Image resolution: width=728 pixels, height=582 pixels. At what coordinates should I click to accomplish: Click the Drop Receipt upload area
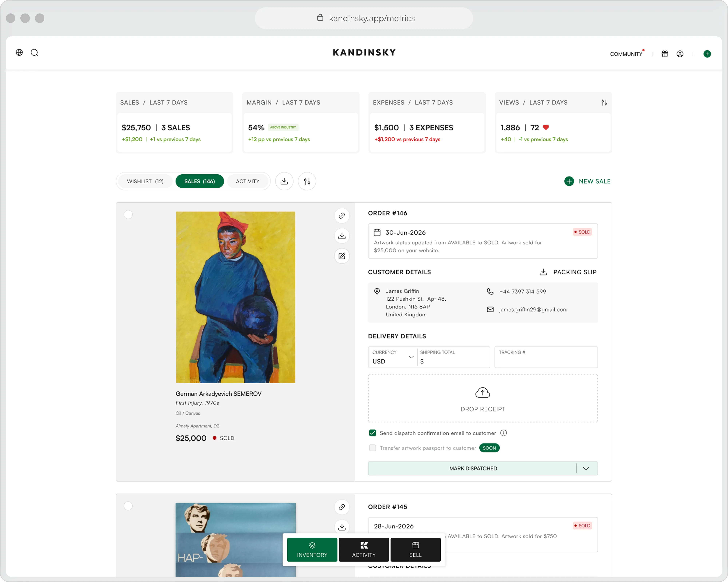pos(482,398)
